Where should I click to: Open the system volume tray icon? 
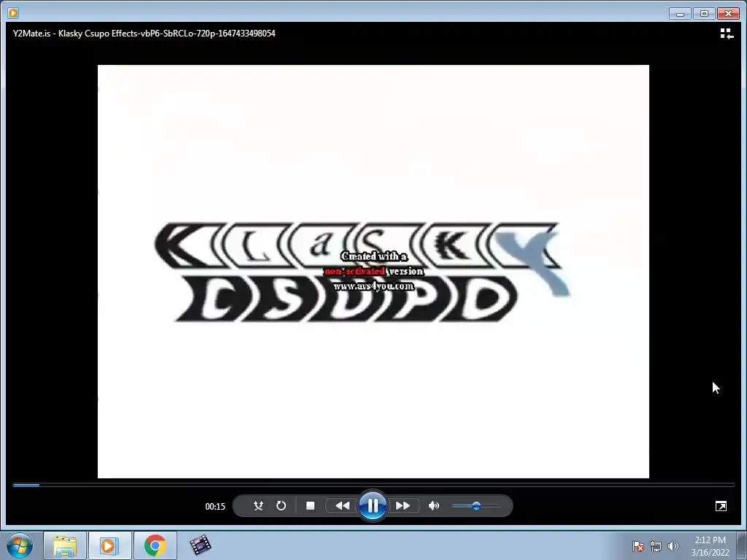(673, 546)
